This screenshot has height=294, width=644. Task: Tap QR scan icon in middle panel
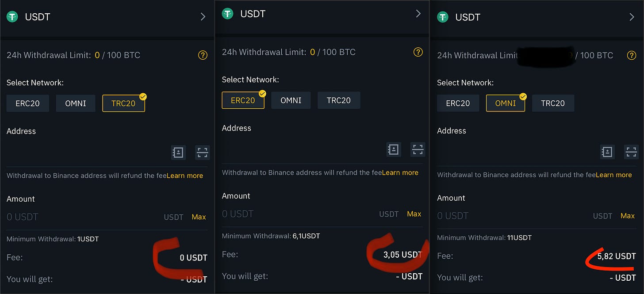click(x=418, y=149)
